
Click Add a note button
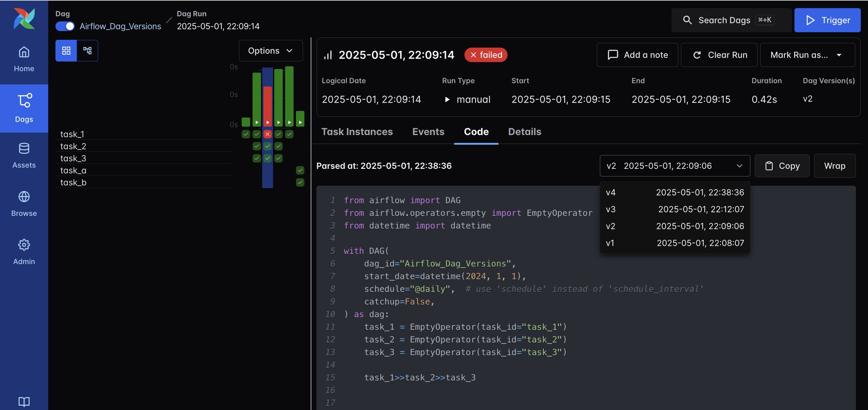pyautogui.click(x=637, y=55)
